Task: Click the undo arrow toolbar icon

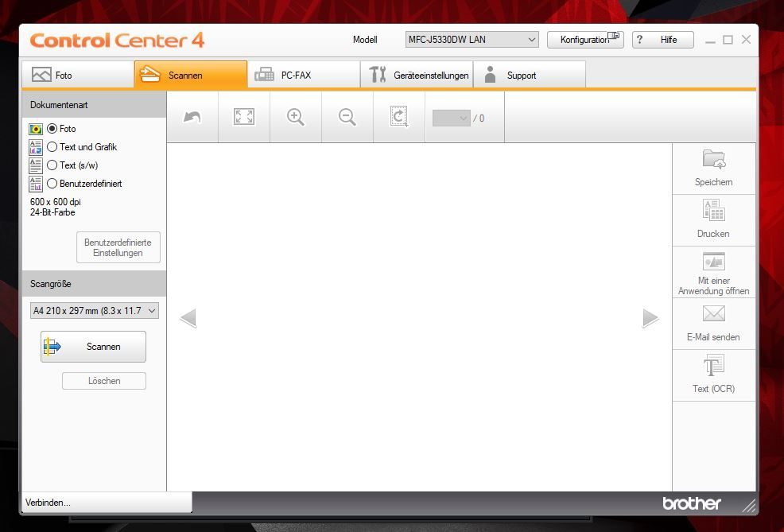Action: 192,117
